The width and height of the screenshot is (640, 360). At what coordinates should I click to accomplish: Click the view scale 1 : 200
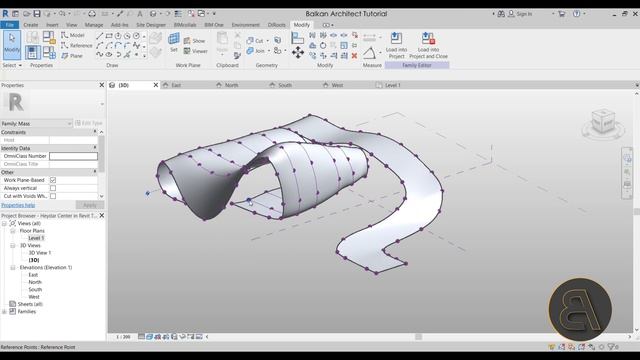click(x=123, y=337)
